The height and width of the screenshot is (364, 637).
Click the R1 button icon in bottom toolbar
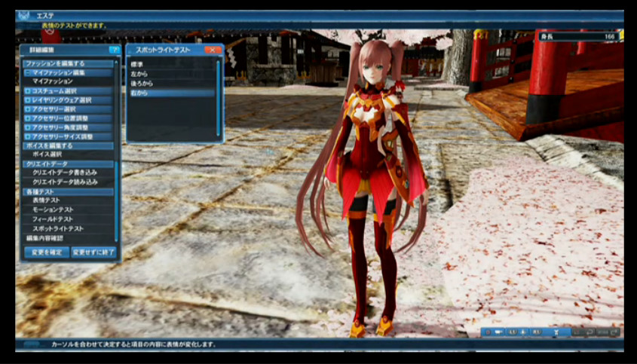click(537, 332)
